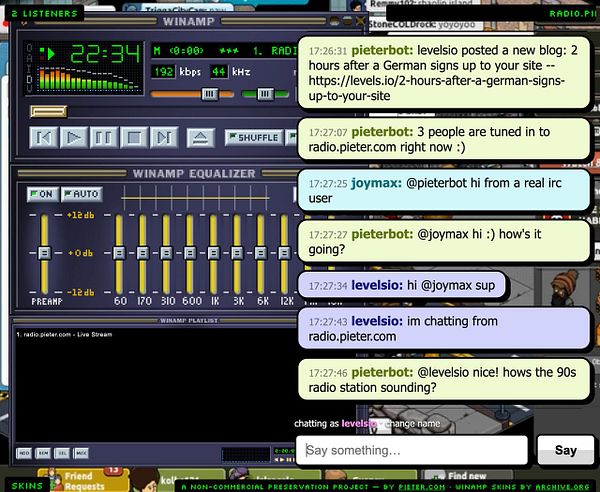Viewport: 600px width, 492px height.
Task: Click the 22:34 time display
Action: (105, 54)
